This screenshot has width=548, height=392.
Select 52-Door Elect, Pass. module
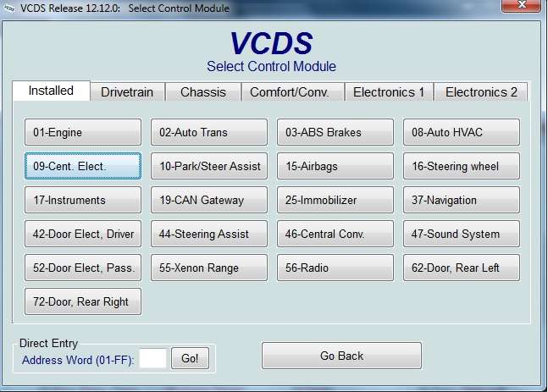[83, 268]
